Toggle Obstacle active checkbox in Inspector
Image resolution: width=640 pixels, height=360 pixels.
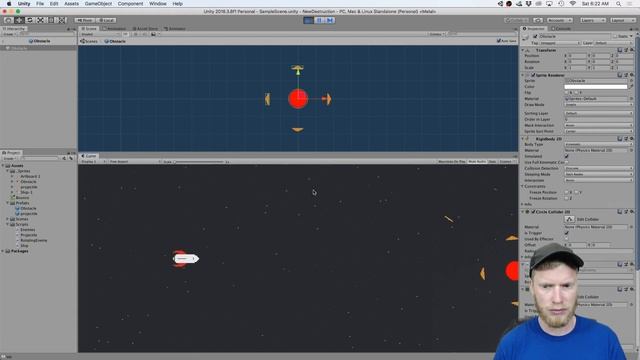point(535,36)
